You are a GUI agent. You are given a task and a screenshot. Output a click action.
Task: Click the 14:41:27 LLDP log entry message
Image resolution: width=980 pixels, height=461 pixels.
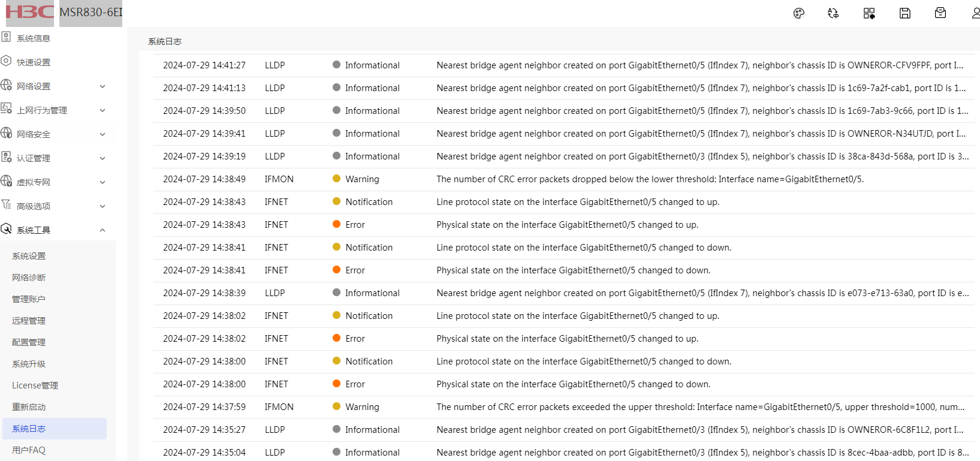point(699,65)
